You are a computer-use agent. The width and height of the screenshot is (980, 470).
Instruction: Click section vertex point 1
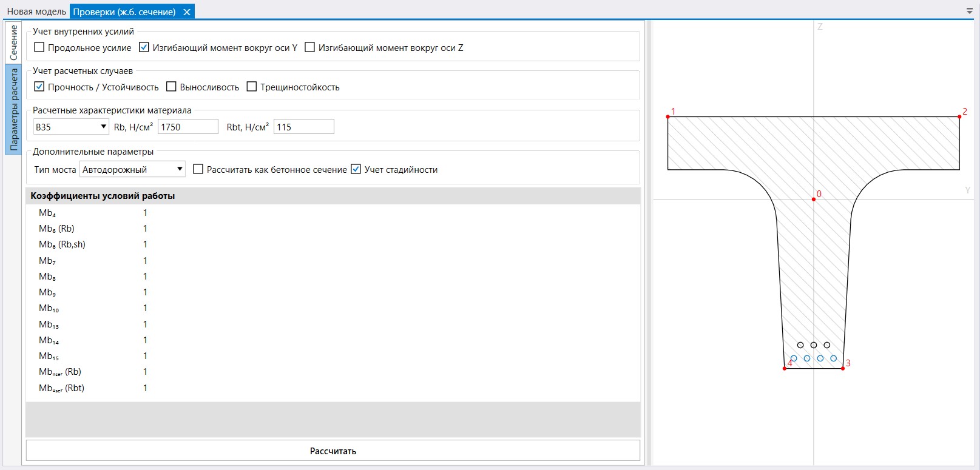(668, 116)
